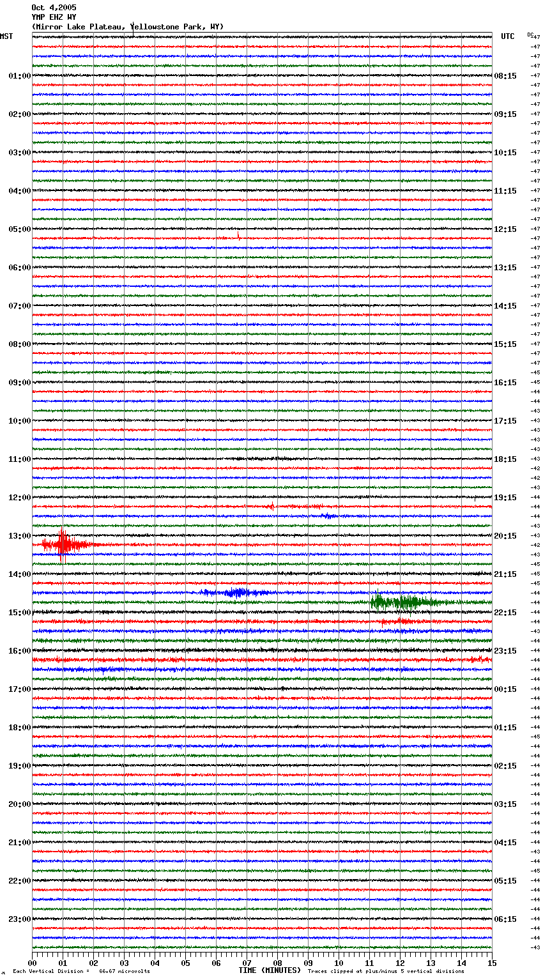
Task: Click the '06:00' MST hour label
Action: pyautogui.click(x=20, y=268)
